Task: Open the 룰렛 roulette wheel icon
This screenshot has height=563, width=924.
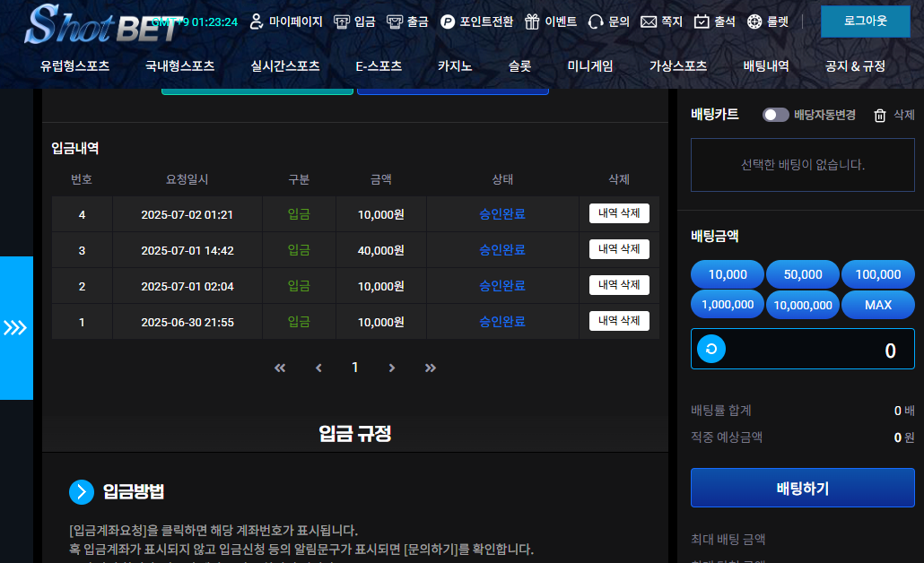Action: coord(754,22)
